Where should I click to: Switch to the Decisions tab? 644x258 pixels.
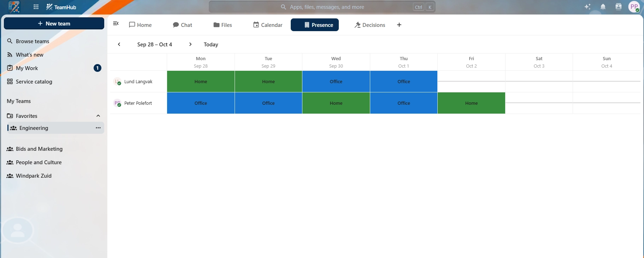[x=370, y=25]
